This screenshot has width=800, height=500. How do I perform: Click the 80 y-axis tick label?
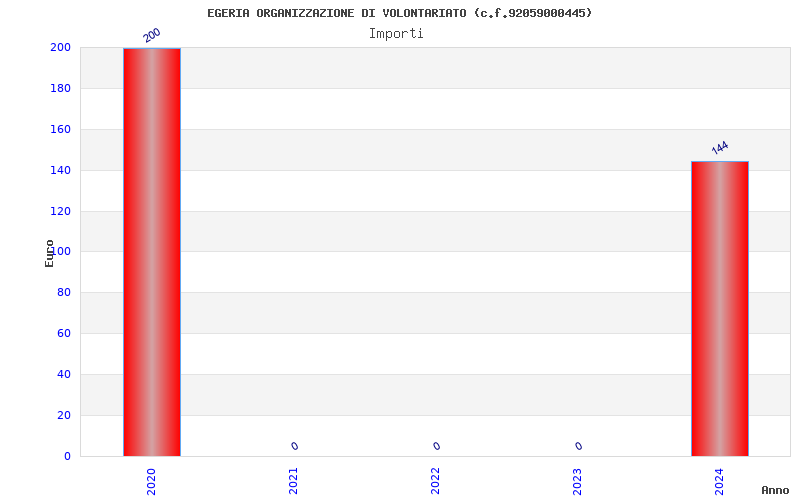click(x=64, y=292)
